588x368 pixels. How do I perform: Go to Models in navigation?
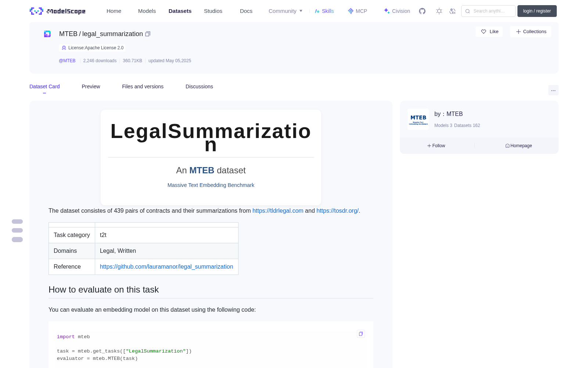click(147, 11)
